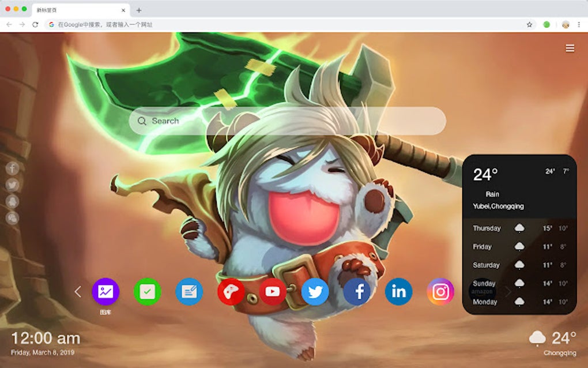
Task: Click the date Friday, March 8, 2019
Action: [43, 352]
